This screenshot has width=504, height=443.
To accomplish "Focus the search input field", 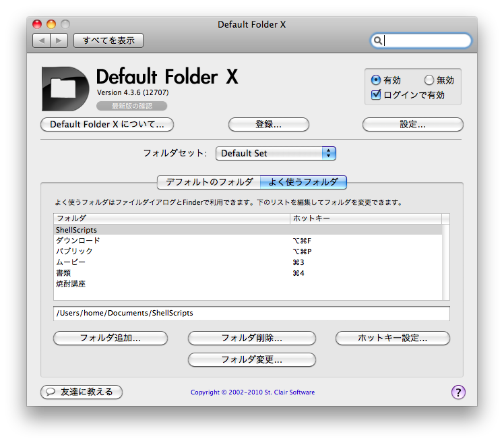I will coord(420,40).
